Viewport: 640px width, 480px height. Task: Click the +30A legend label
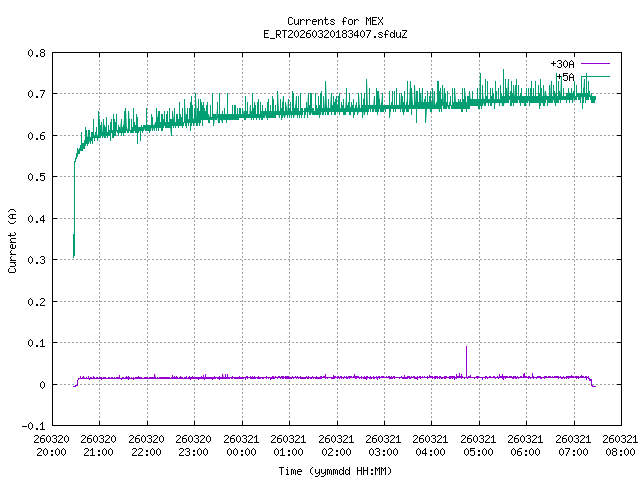coord(562,64)
